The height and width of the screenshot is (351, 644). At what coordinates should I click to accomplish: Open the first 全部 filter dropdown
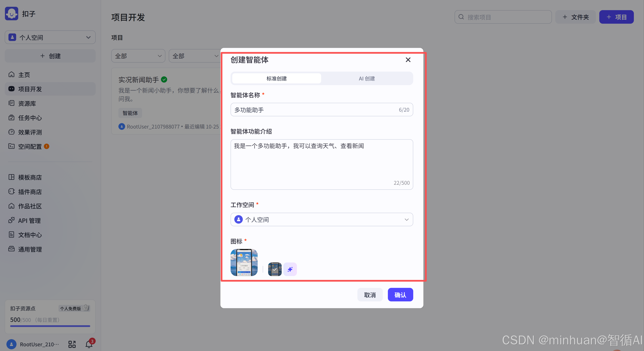tap(138, 56)
